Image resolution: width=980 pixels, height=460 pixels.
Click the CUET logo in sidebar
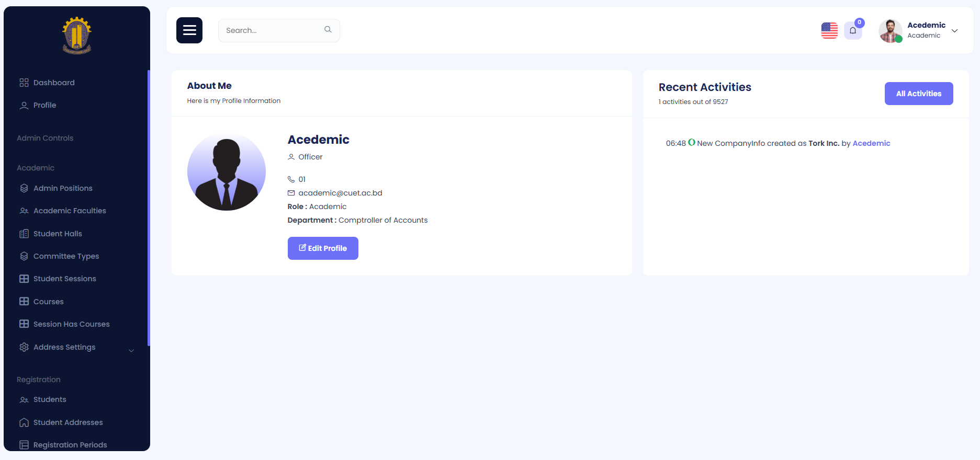coord(77,36)
